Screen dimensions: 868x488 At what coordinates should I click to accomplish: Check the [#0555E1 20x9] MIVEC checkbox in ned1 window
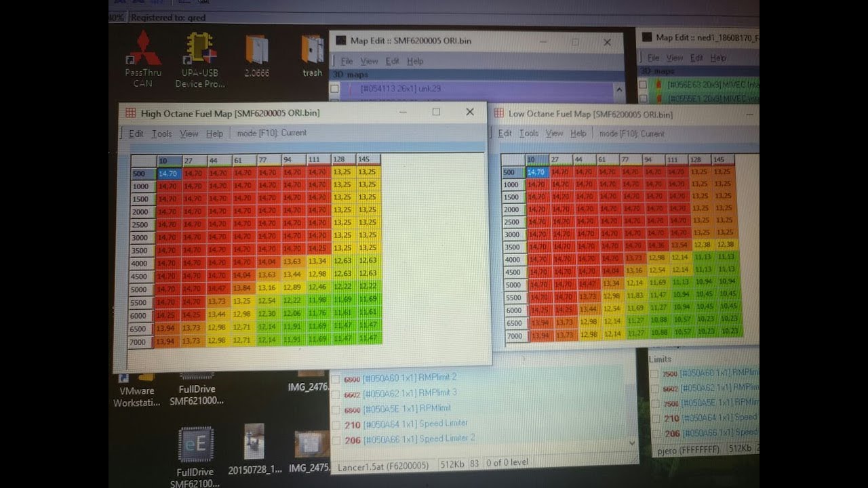tap(643, 99)
